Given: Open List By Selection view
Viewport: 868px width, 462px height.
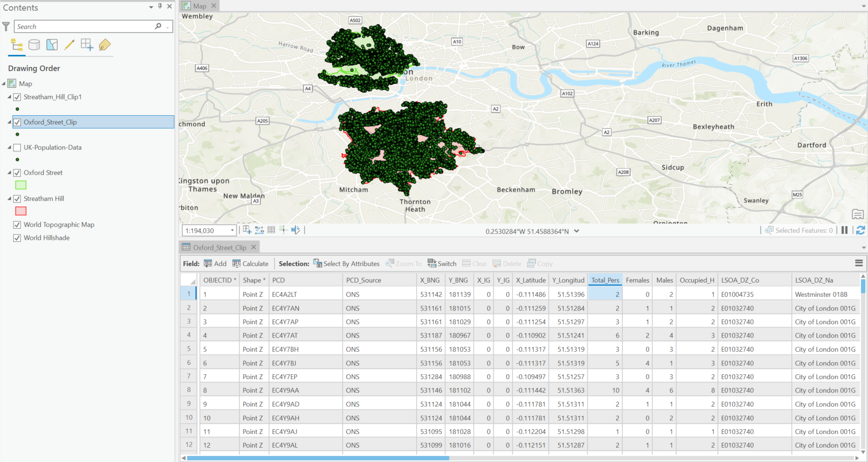Looking at the screenshot, I should pyautogui.click(x=52, y=45).
